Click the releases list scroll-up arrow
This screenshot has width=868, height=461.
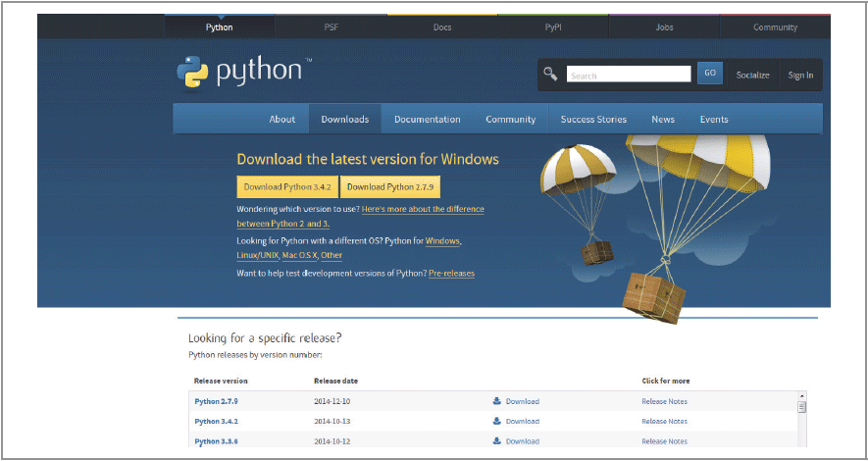point(801,396)
